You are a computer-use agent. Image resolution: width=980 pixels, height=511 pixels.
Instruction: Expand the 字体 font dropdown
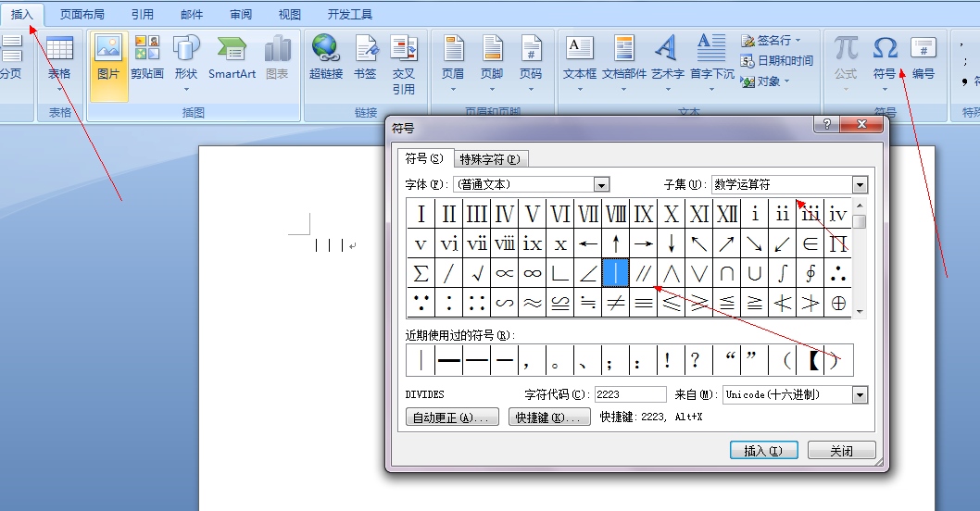point(601,185)
